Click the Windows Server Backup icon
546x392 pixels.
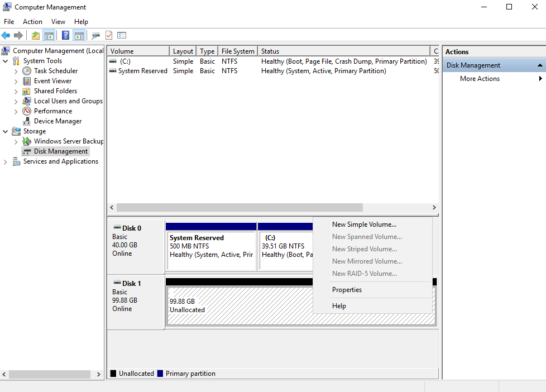[26, 141]
